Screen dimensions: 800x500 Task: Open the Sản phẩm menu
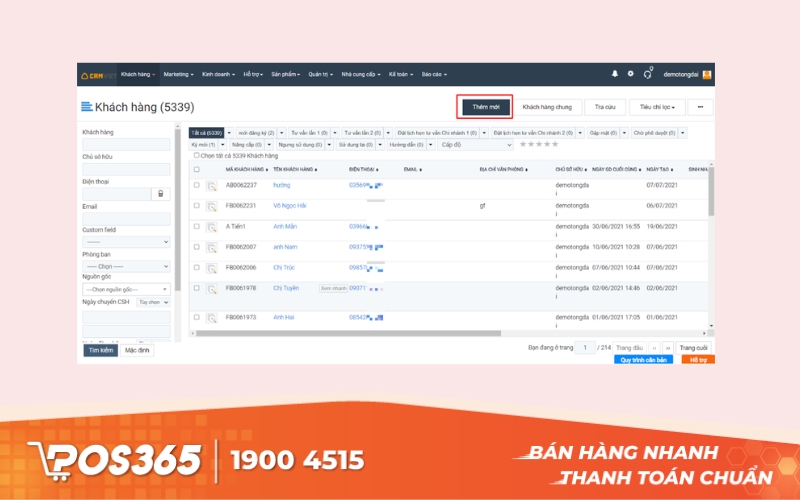(x=286, y=74)
